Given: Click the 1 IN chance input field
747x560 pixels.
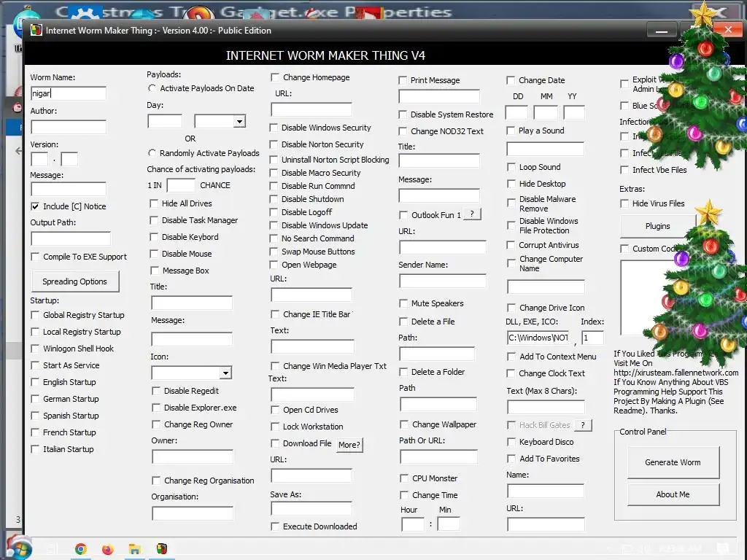Looking at the screenshot, I should (181, 185).
